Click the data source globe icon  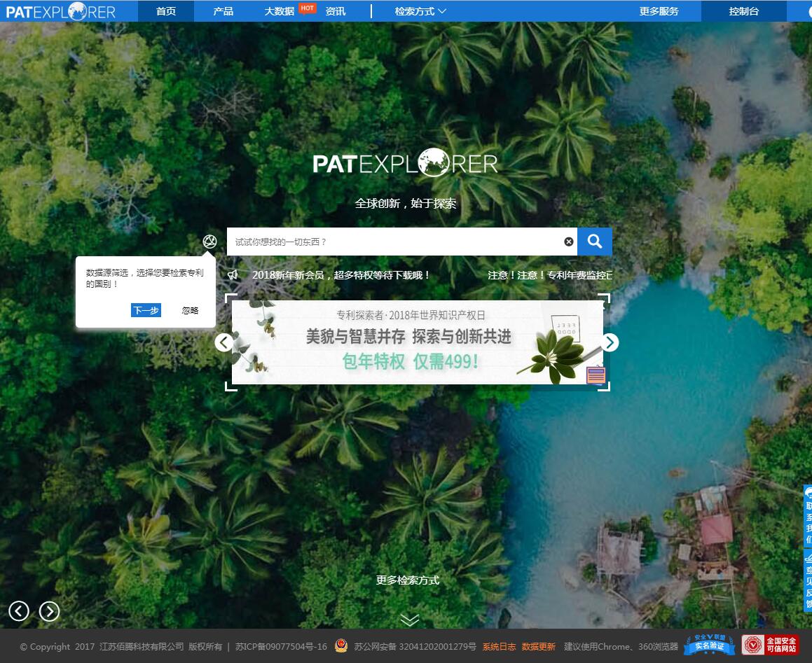[209, 241]
